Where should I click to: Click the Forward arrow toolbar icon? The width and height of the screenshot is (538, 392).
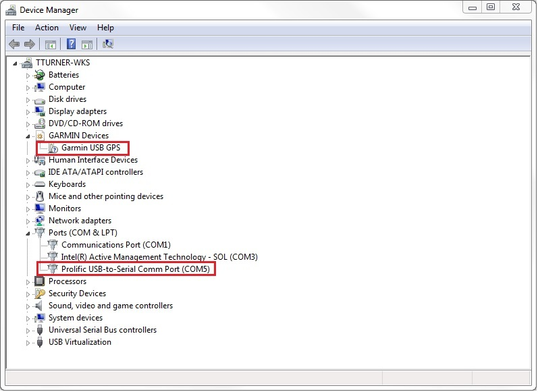30,45
